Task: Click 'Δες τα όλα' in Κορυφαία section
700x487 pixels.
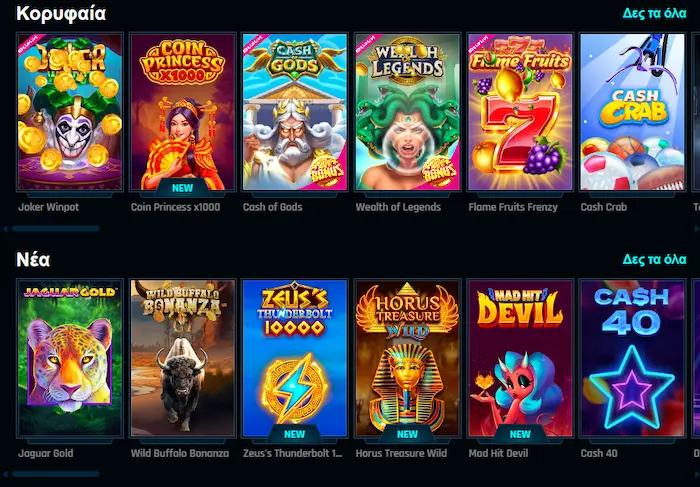Action: (654, 13)
